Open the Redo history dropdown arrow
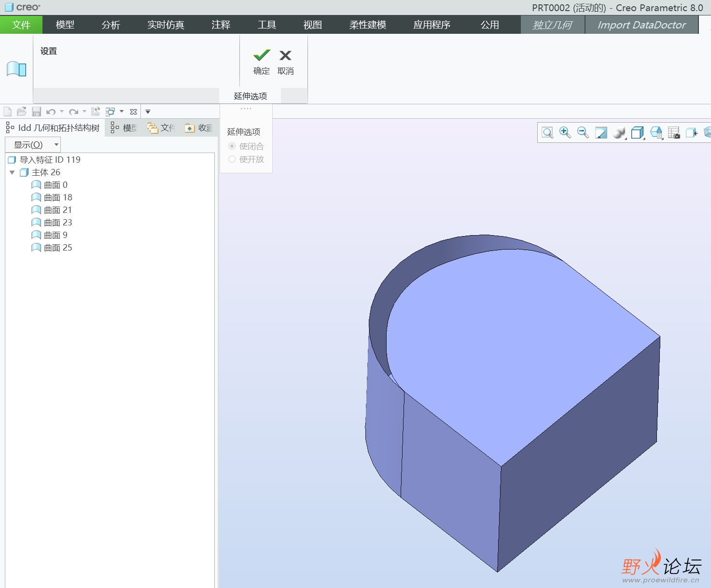Image resolution: width=711 pixels, height=588 pixels. pyautogui.click(x=84, y=112)
